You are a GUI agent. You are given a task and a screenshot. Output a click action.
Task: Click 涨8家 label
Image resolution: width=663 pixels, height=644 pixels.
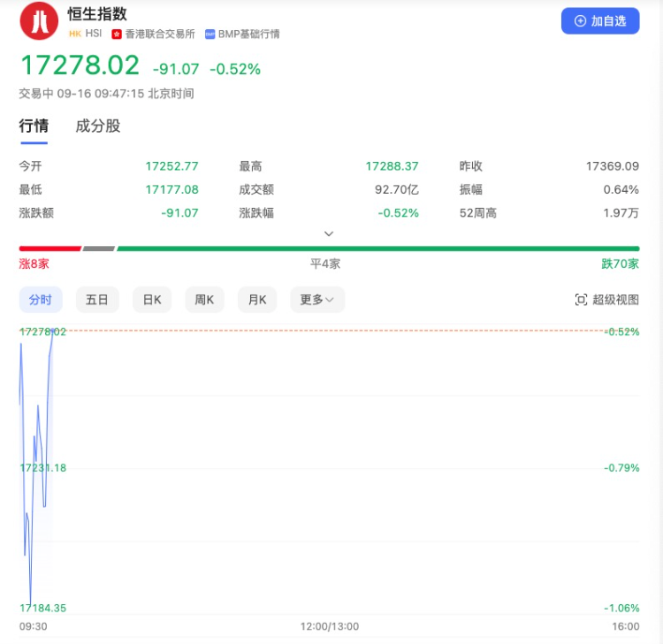34,264
